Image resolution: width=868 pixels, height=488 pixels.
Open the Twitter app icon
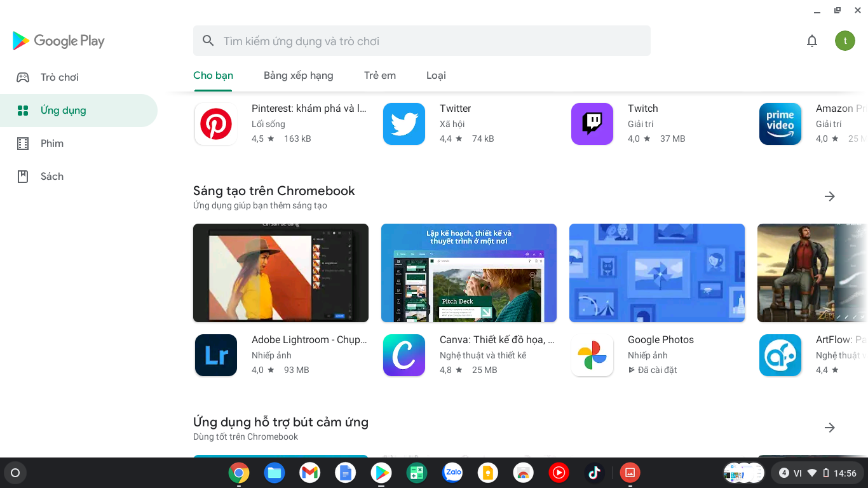(x=404, y=124)
